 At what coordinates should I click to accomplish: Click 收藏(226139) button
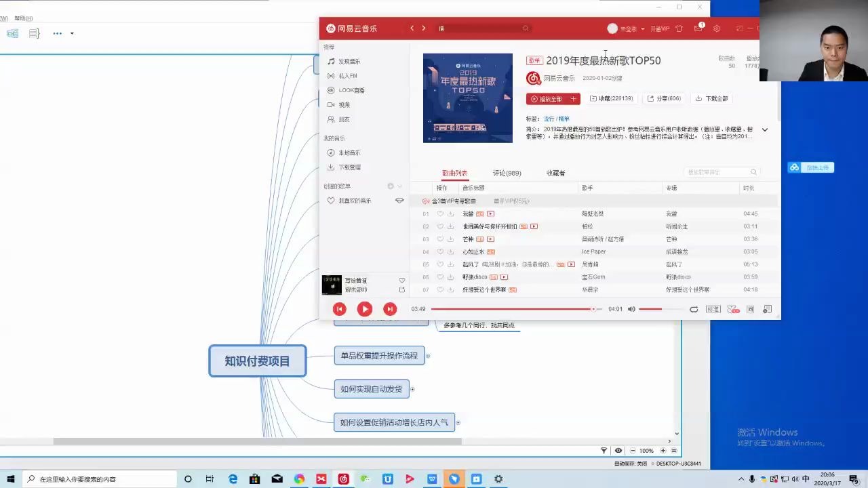coord(611,99)
